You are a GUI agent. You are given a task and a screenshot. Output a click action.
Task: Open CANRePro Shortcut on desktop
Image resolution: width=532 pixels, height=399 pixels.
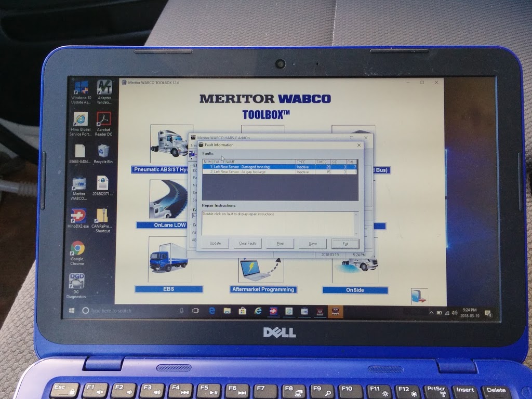coord(102,220)
